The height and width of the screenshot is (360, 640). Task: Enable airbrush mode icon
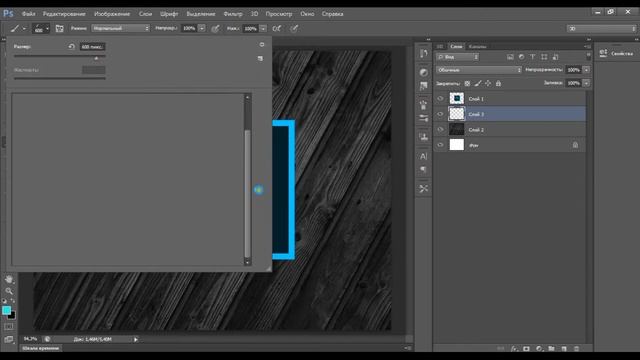(277, 29)
